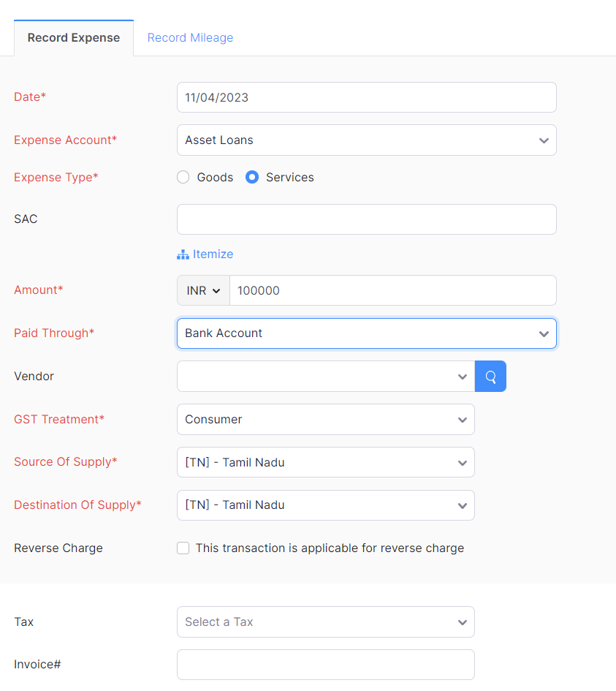Open the GST Treatment dropdown
The image size is (616, 691).
pyautogui.click(x=462, y=419)
